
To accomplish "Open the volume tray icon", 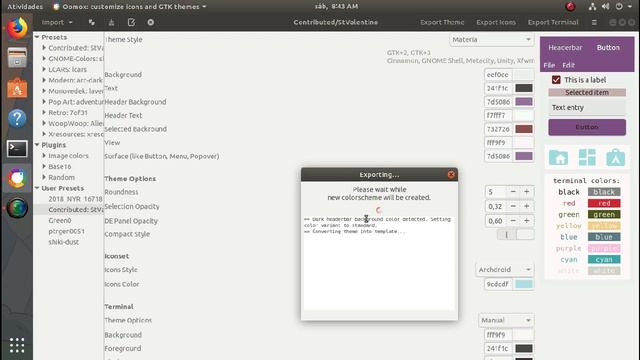I will tap(605, 7).
